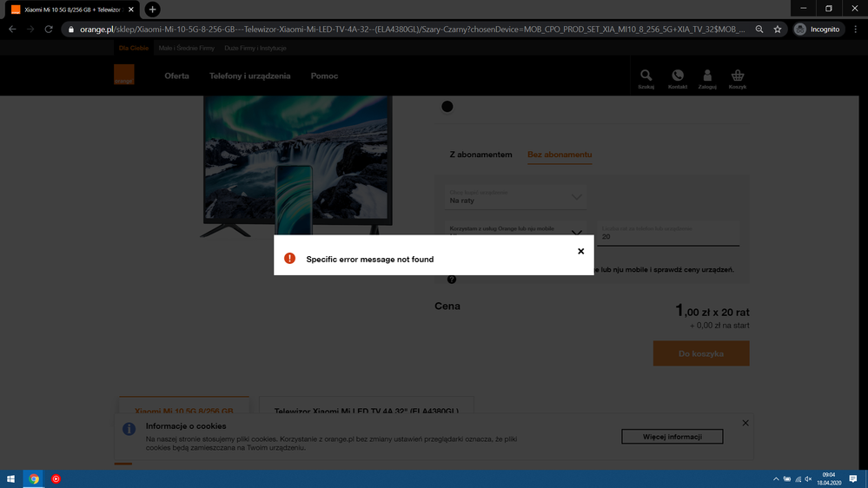Click the product image of TV and phone
Viewport: 868px width, 488px height.
pos(296,166)
